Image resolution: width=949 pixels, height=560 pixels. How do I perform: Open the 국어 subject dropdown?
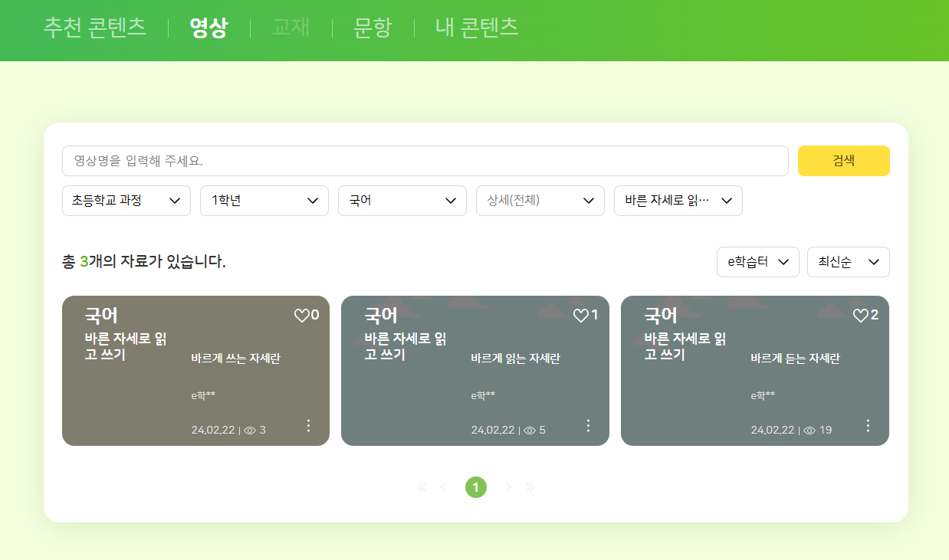click(402, 201)
